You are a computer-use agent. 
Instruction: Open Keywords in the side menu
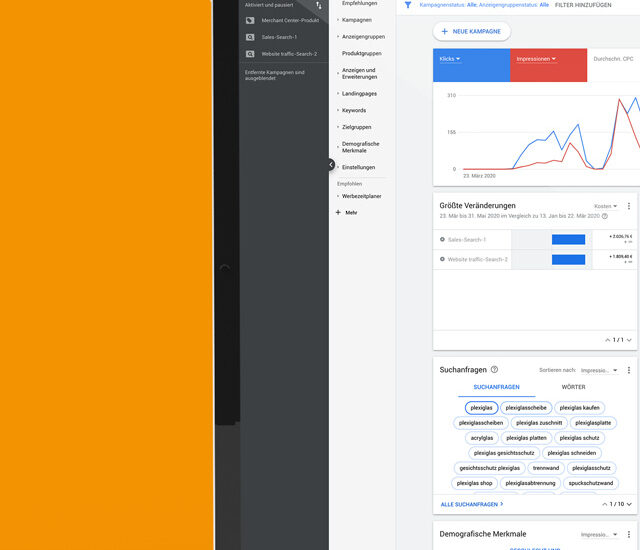click(354, 110)
